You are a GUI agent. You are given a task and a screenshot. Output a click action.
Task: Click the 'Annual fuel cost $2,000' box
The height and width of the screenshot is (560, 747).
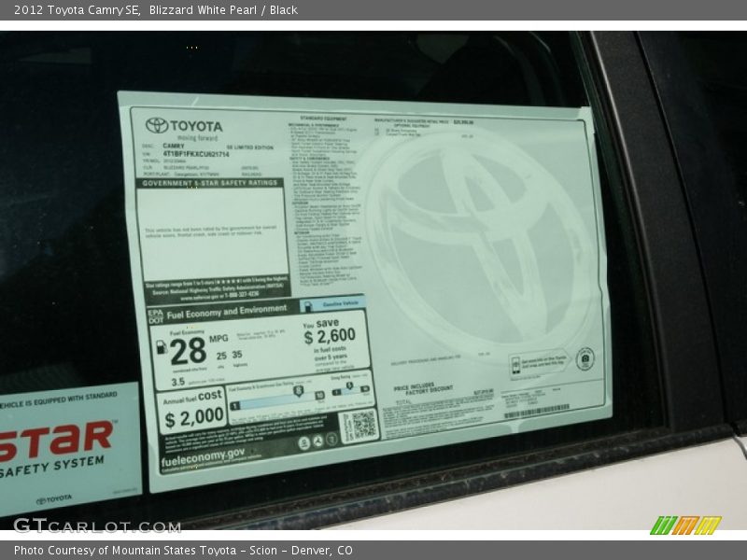[191, 412]
